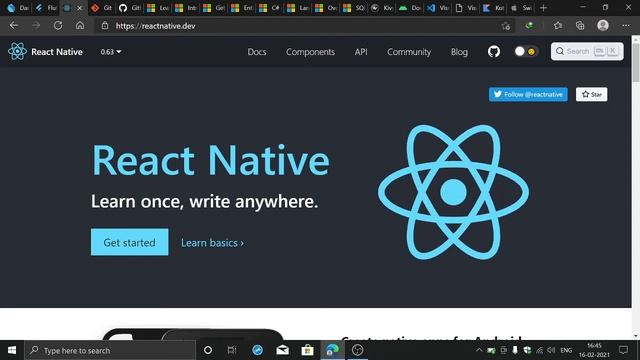The height and width of the screenshot is (360, 640).
Task: Open the Collections icon
Action: pyautogui.click(x=580, y=25)
